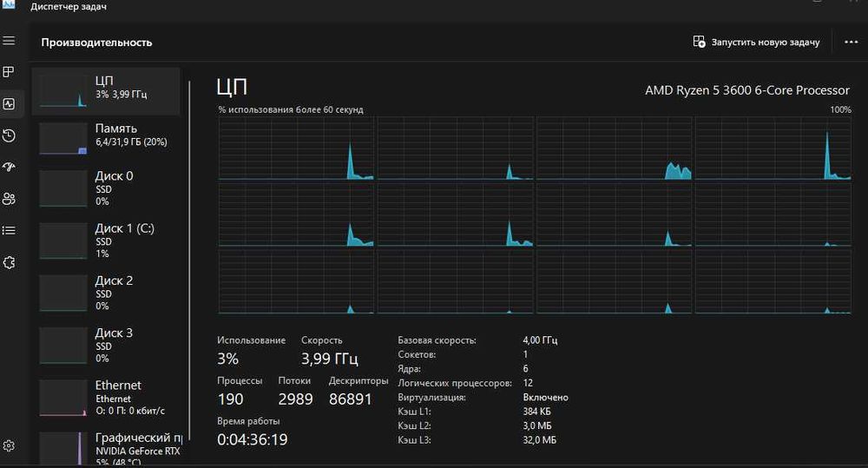The height and width of the screenshot is (468, 868).
Task: Click base speed value '4,00 ГГц'
Action: point(540,340)
